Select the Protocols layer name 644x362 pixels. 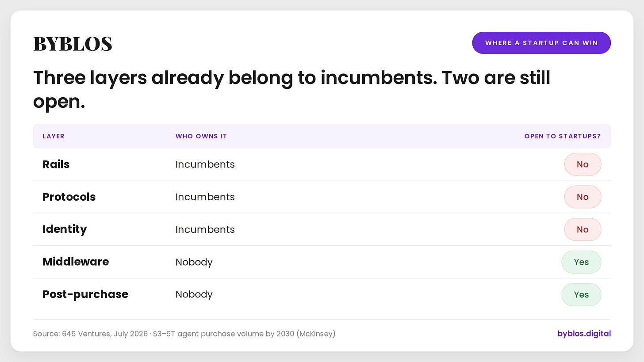coord(69,197)
